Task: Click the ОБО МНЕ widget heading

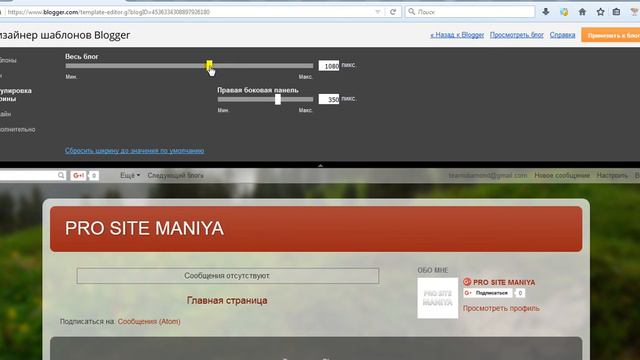Action: pyautogui.click(x=433, y=270)
